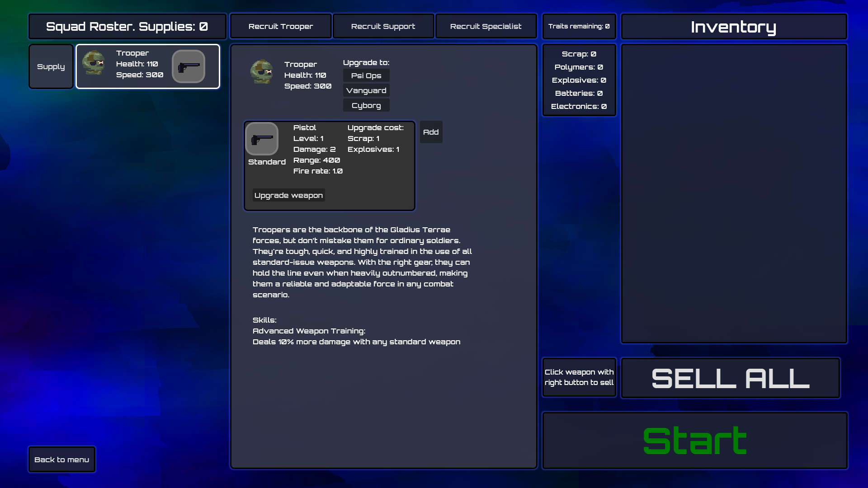Click the pistol weapon slot in details panel

point(262,139)
